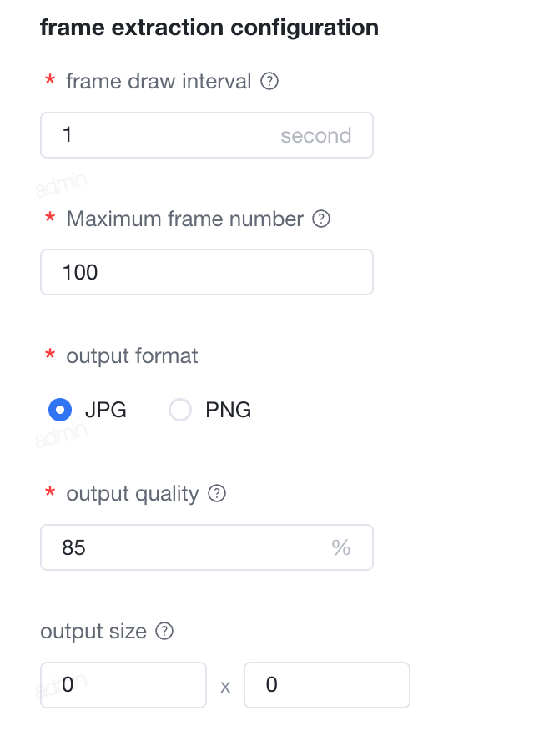Click the x separator between the size fields
The height and width of the screenshot is (756, 559).
pyautogui.click(x=225, y=687)
